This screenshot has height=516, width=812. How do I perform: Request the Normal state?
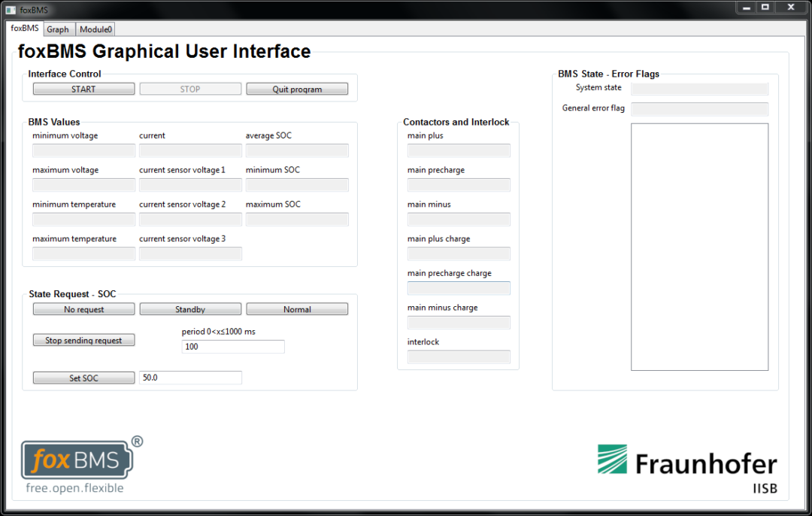[x=296, y=308]
